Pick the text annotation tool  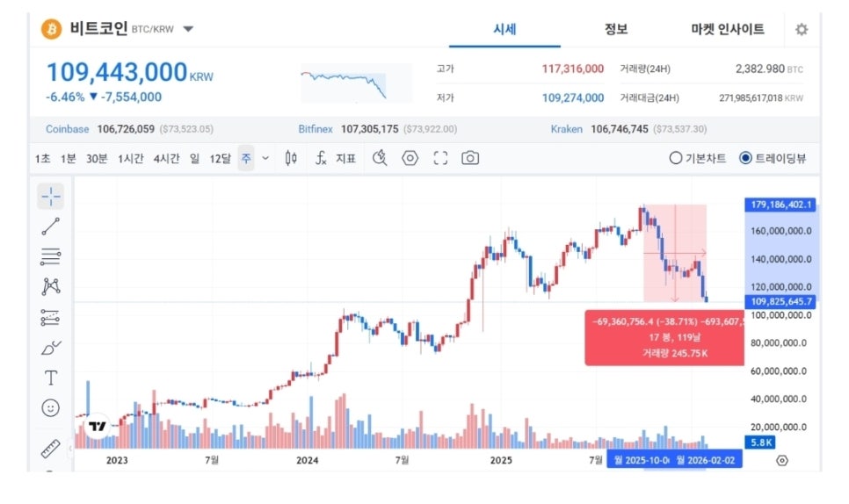(x=50, y=378)
